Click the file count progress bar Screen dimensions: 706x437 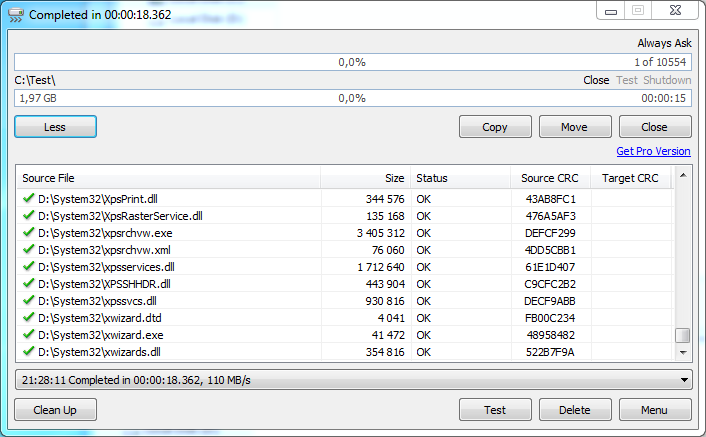(353, 62)
